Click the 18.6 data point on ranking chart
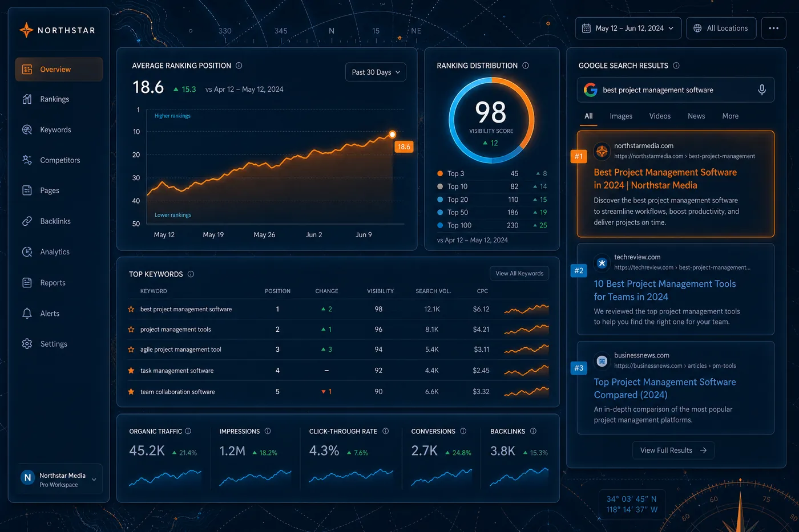The height and width of the screenshot is (532, 799). tap(392, 135)
